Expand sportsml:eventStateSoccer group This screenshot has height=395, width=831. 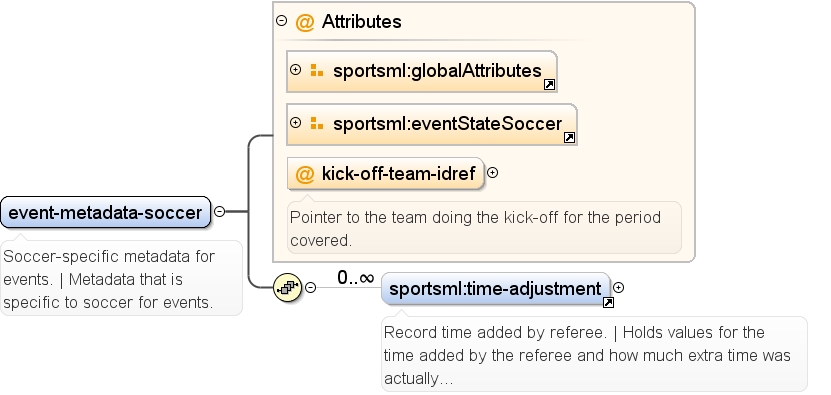tap(296, 122)
